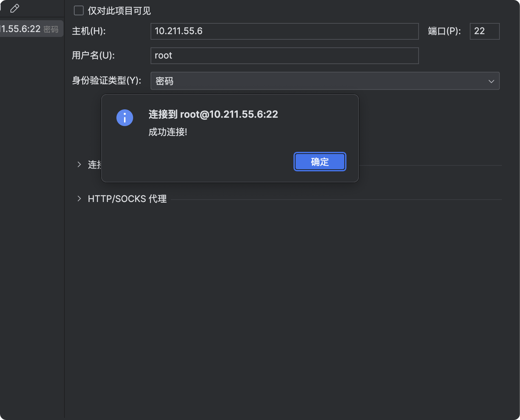Expand the 连接 section chevron behind the dialog
Image resolution: width=520 pixels, height=420 pixels.
(x=79, y=164)
